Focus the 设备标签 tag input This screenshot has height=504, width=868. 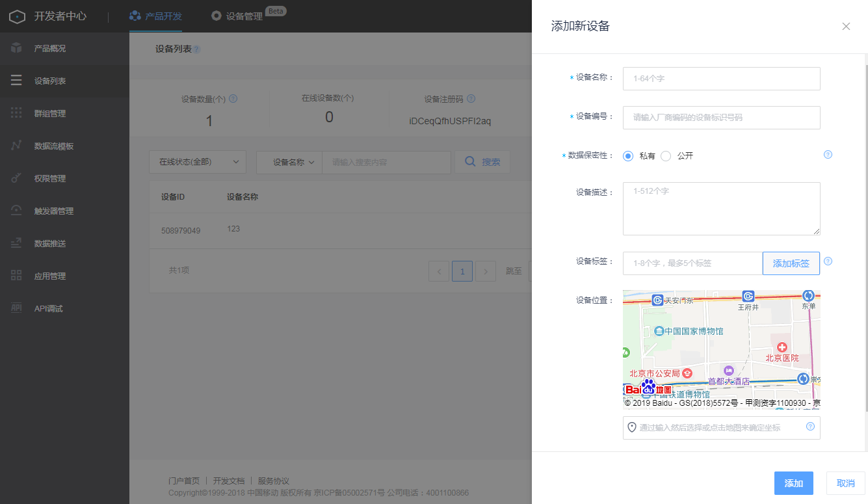click(692, 263)
